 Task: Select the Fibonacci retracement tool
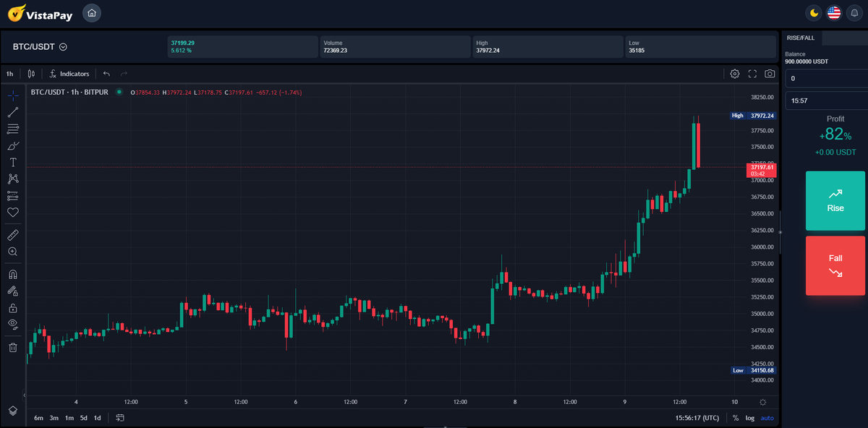pos(12,129)
